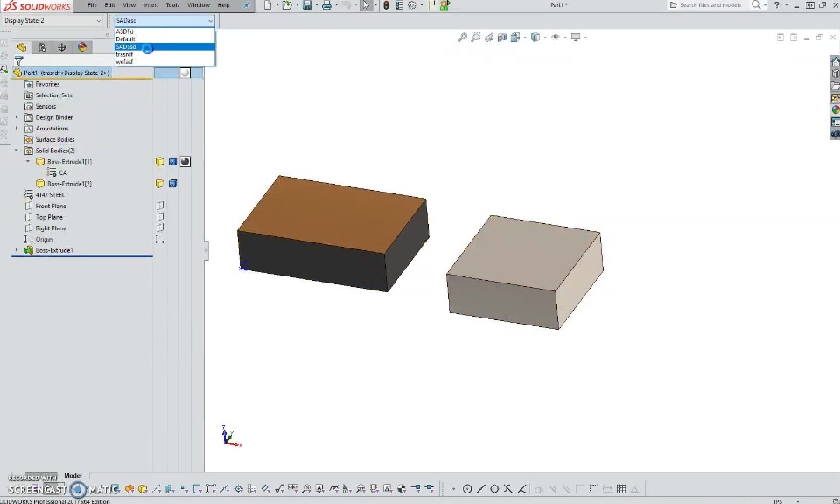Image resolution: width=840 pixels, height=504 pixels.
Task: Open SOLIDWORKS Resources home icon in task pane
Action: (x=835, y=61)
